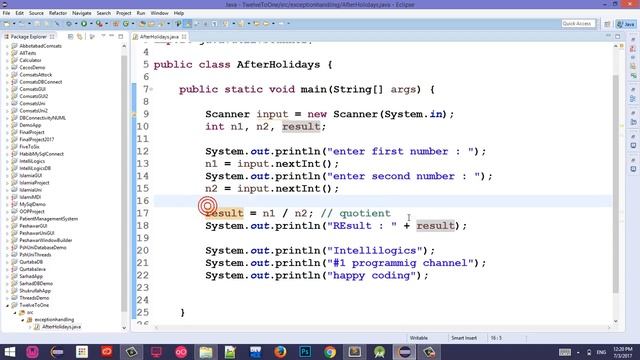The width and height of the screenshot is (640, 360).
Task: Open Google Chrome from the taskbar
Action: pos(330,352)
